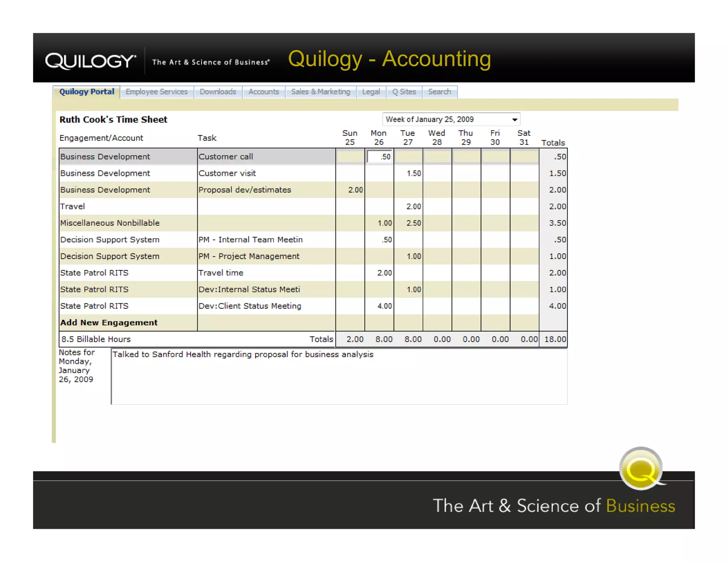The image size is (728, 562).
Task: Click the Travel engagement row
Action: pos(73,206)
